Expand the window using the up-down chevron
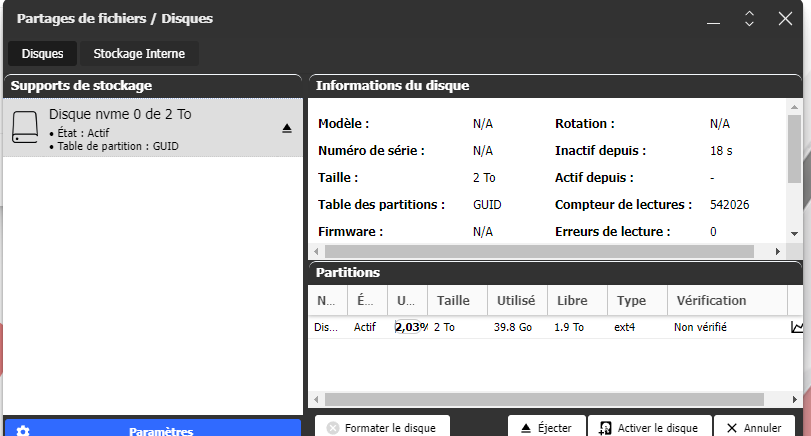Screen dimensions: 811x436 point(748,19)
